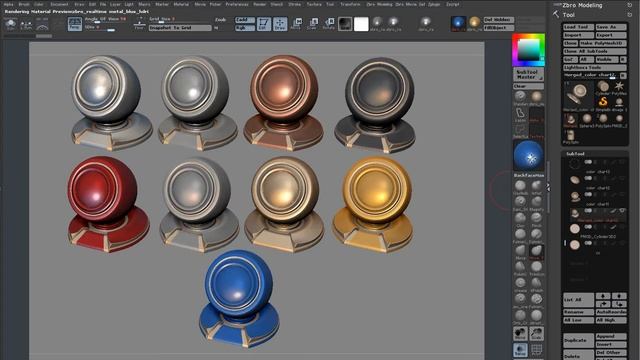The height and width of the screenshot is (360, 640).
Task: Pick the Inflat brush icon
Action: click(x=536, y=187)
